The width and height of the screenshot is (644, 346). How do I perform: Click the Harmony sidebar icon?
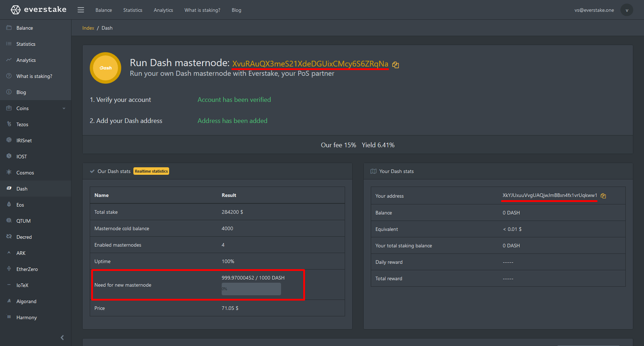click(x=9, y=317)
